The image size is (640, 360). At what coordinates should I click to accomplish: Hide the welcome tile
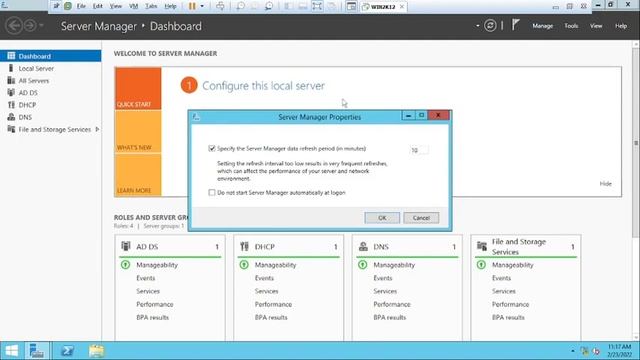pyautogui.click(x=605, y=184)
